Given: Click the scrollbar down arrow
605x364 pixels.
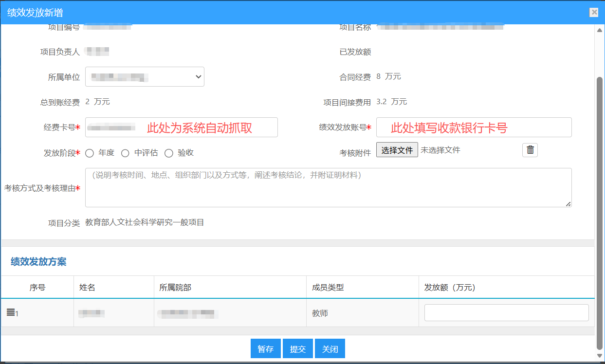Looking at the screenshot, I should (600, 355).
